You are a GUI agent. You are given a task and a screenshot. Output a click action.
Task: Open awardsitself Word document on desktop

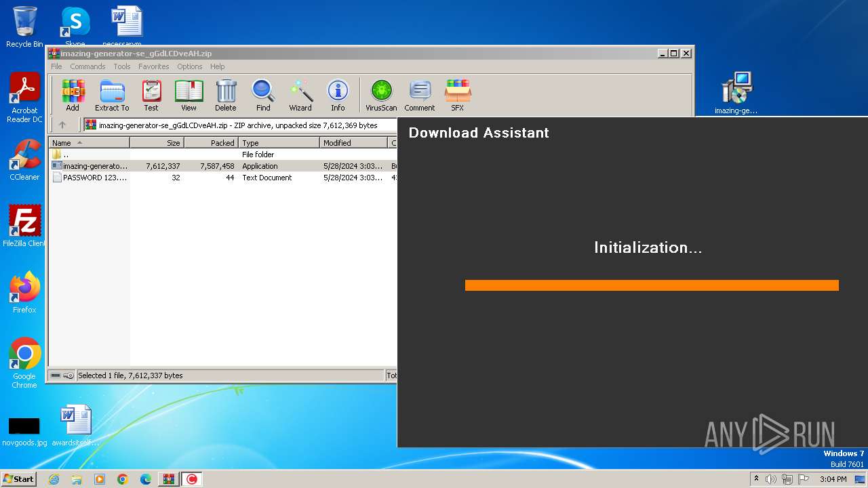(x=75, y=426)
